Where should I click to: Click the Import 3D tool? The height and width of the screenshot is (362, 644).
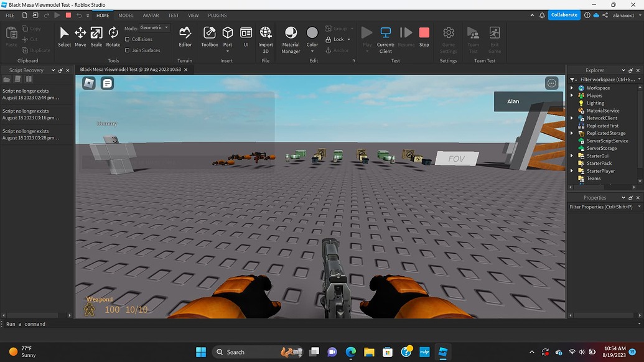[265, 37]
